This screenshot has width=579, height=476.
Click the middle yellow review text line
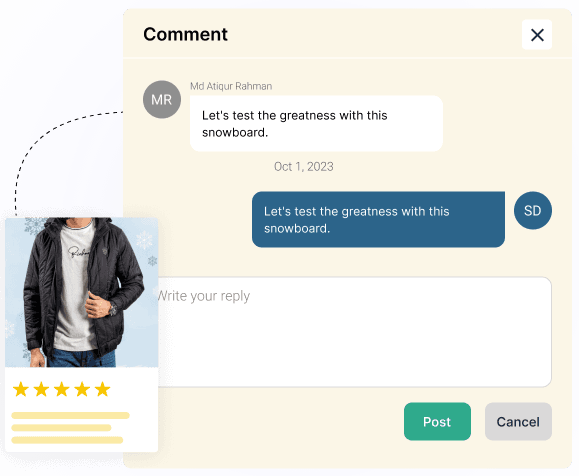click(61, 428)
